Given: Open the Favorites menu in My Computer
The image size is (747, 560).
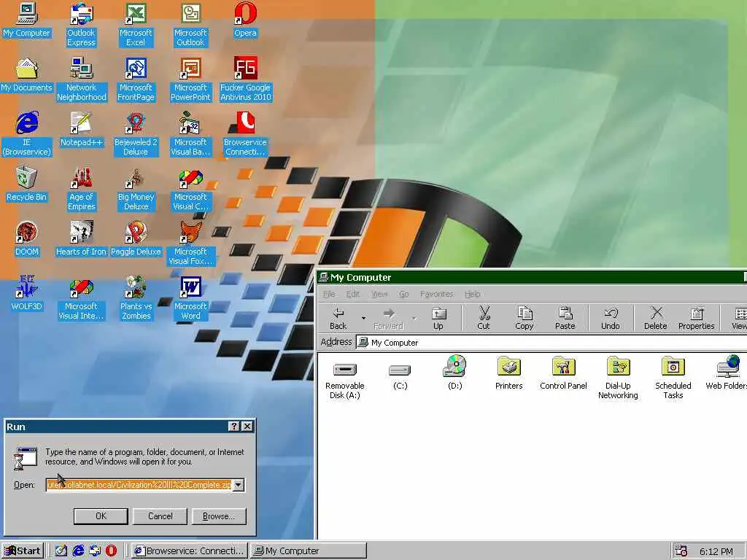Looking at the screenshot, I should (437, 294).
